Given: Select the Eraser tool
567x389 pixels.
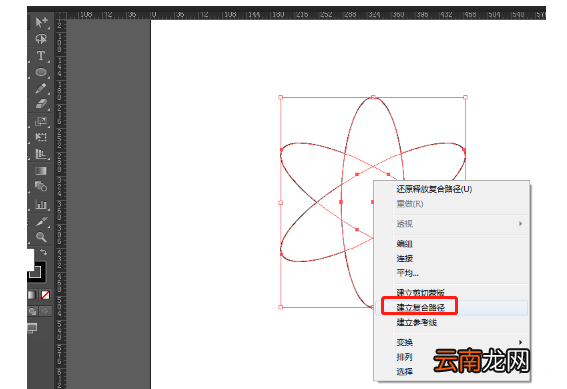Looking at the screenshot, I should point(41,104).
